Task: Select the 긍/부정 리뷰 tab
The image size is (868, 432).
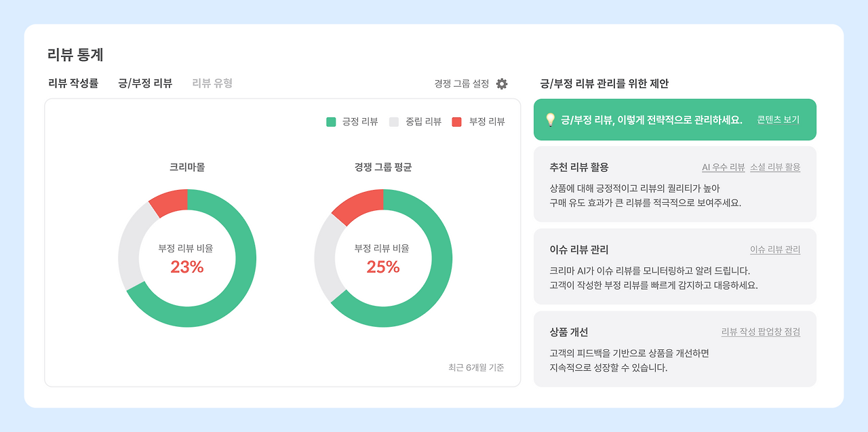Action: [145, 83]
